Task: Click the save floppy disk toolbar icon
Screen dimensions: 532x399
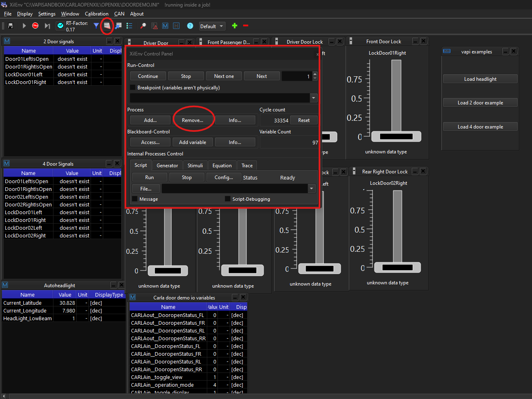Action: coord(11,26)
